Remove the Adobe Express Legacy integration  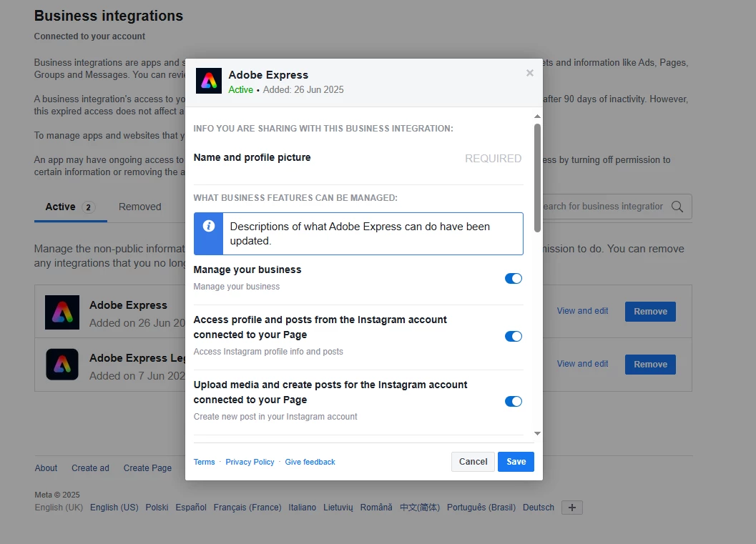pyautogui.click(x=650, y=365)
